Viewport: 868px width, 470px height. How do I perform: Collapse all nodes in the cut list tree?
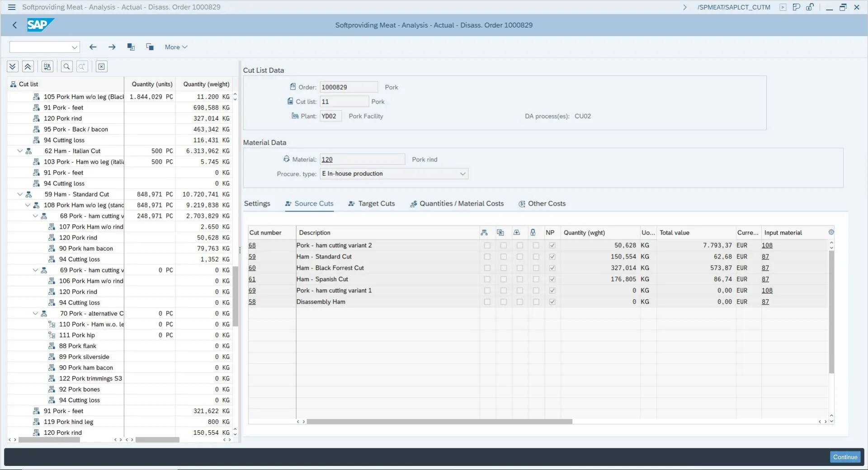pyautogui.click(x=28, y=67)
